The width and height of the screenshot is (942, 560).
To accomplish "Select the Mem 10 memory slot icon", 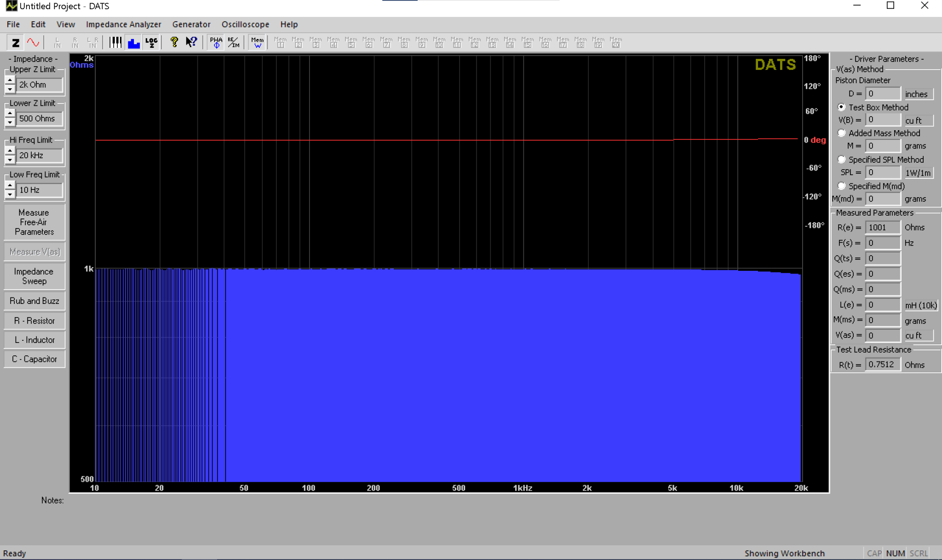I will (439, 43).
